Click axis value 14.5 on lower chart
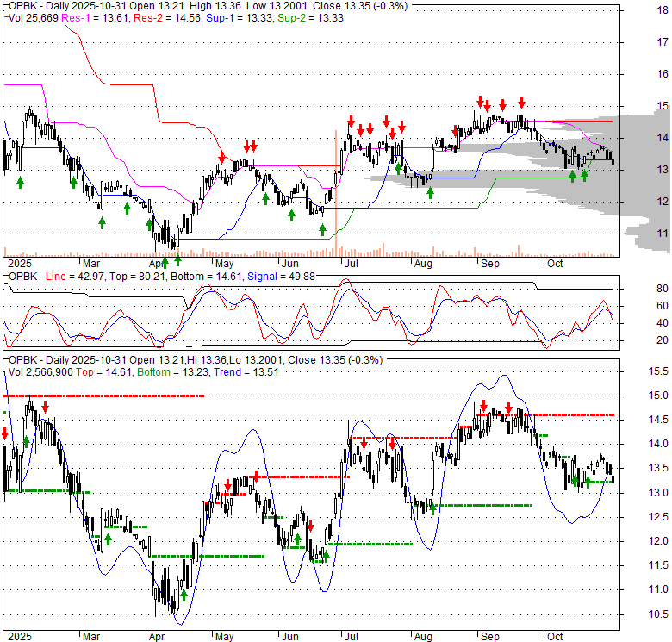The image size is (672, 642). click(658, 420)
